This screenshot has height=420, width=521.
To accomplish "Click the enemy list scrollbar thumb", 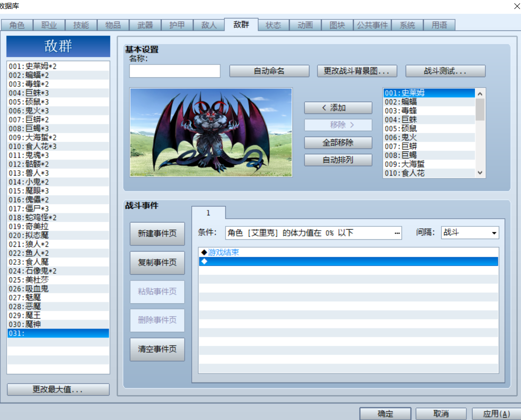I will click(x=480, y=110).
